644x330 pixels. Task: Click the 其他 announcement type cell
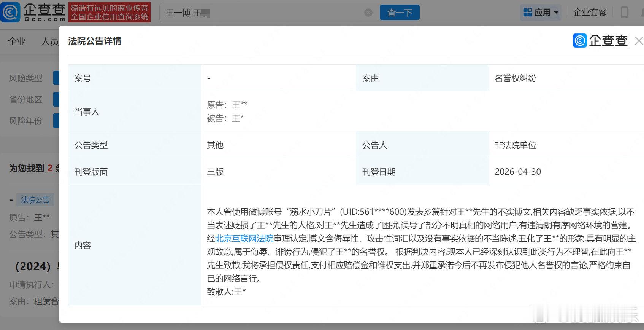(278, 145)
